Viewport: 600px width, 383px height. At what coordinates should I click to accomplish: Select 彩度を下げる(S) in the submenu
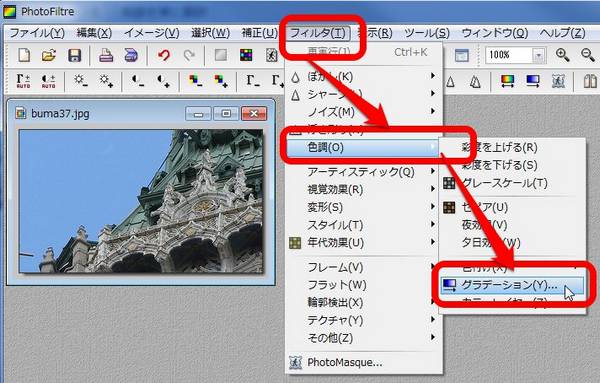512,165
